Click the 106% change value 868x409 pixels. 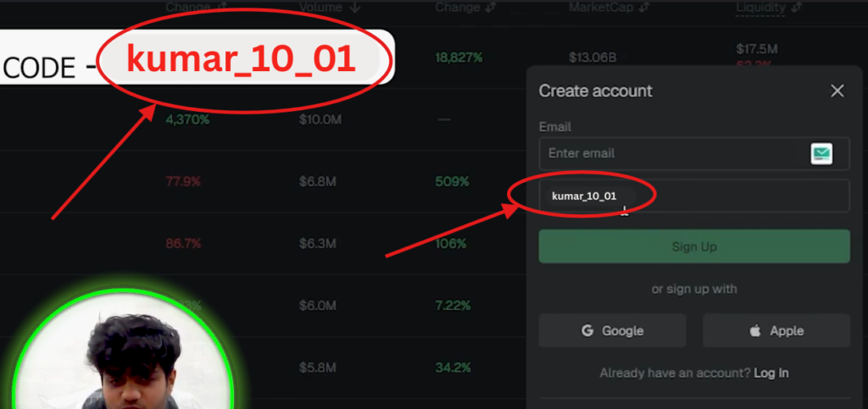(451, 243)
